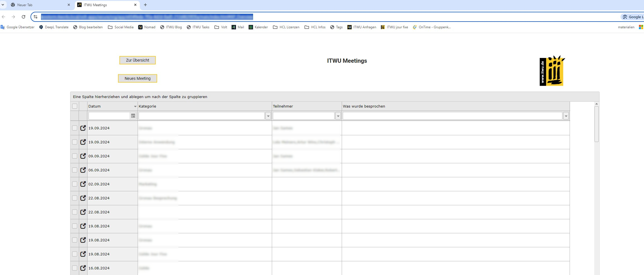Open the 19.09.2024 meeting in the first row
Image resolution: width=644 pixels, height=275 pixels.
click(83, 128)
